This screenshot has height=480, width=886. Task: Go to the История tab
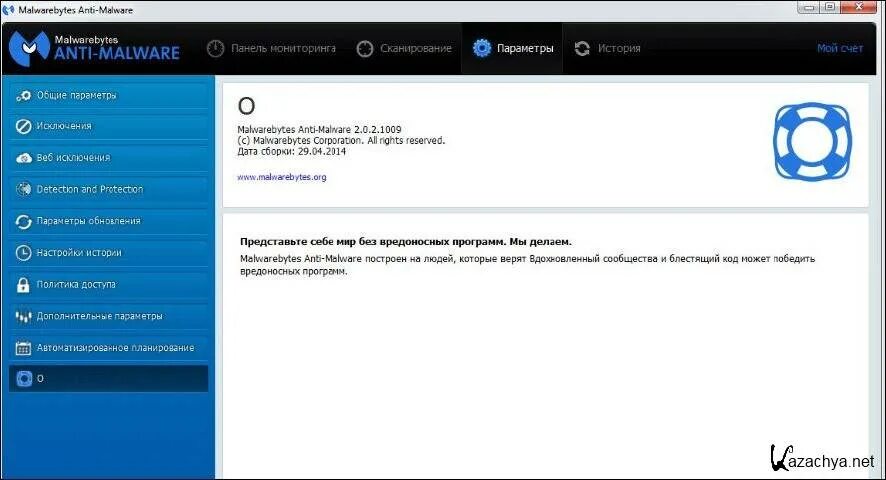point(607,49)
